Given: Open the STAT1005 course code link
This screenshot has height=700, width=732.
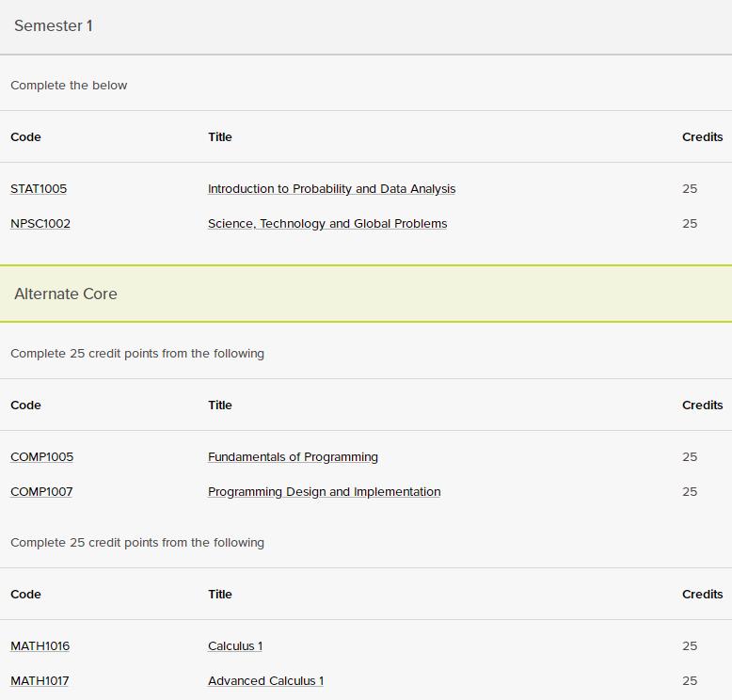Looking at the screenshot, I should (x=39, y=189).
